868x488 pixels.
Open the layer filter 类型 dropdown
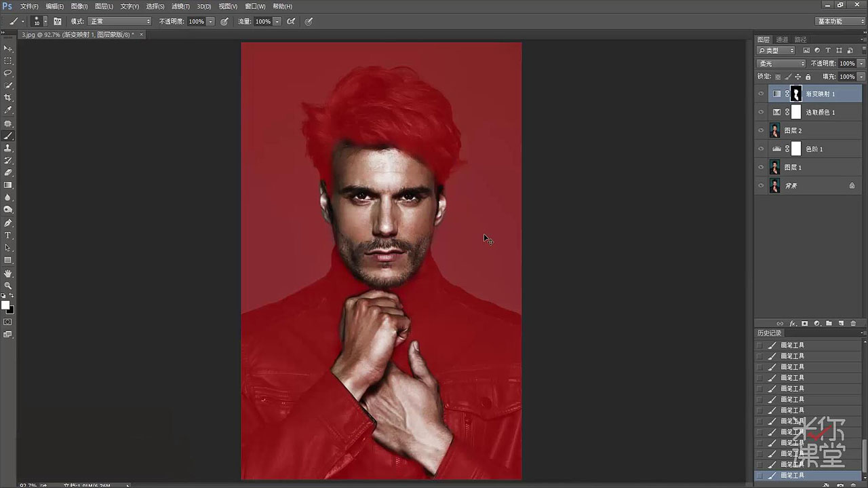(776, 50)
